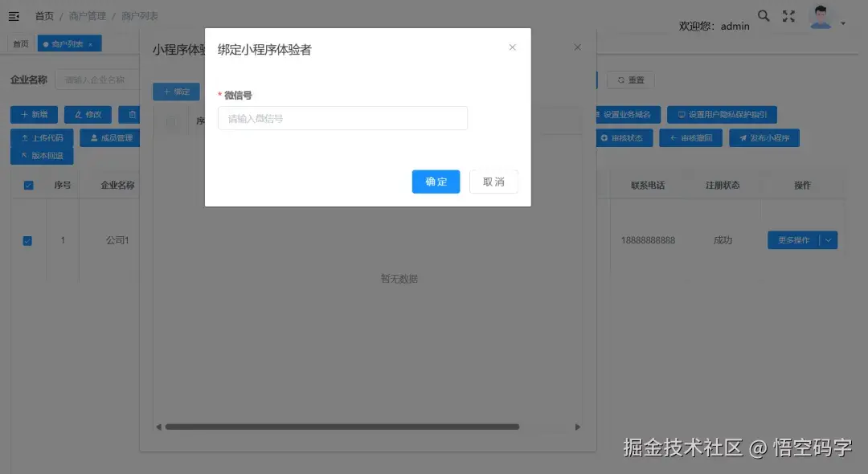This screenshot has height=474, width=868.
Task: Expand the 更多操作 dropdown arrow
Action: point(829,239)
